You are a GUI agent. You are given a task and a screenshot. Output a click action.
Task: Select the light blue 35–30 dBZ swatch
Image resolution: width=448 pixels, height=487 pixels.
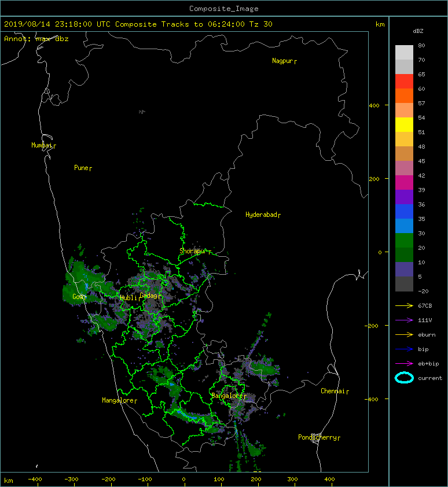[404, 226]
